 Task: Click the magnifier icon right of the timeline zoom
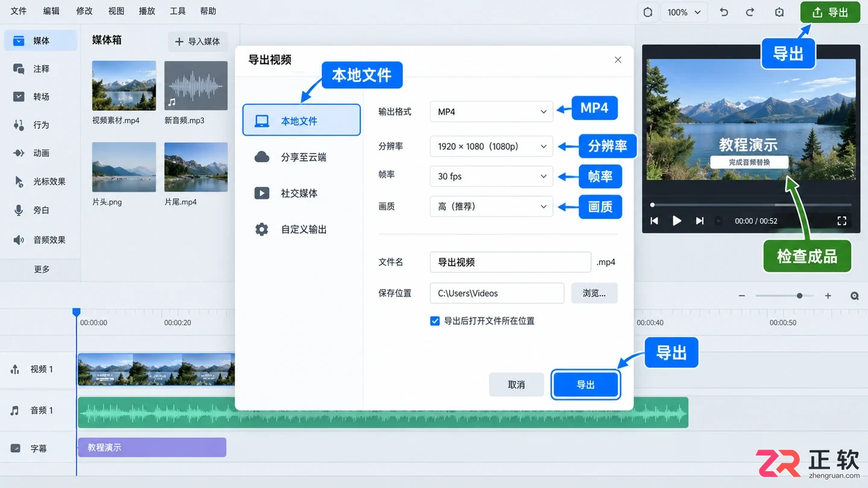tap(855, 296)
